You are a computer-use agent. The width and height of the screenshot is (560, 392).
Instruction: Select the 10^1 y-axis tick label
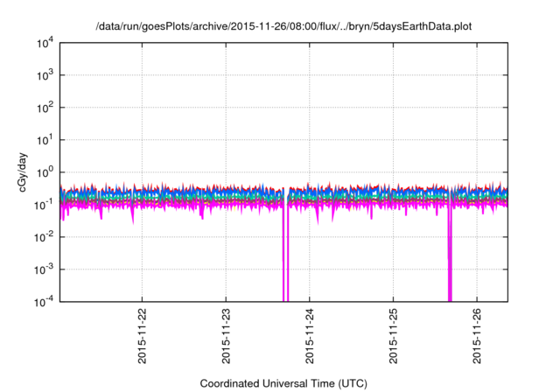point(45,140)
